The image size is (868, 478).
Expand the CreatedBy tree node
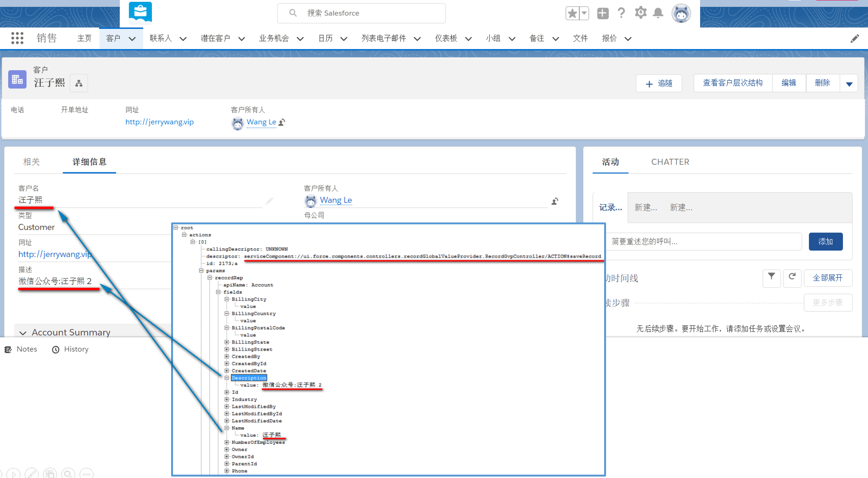tap(227, 356)
